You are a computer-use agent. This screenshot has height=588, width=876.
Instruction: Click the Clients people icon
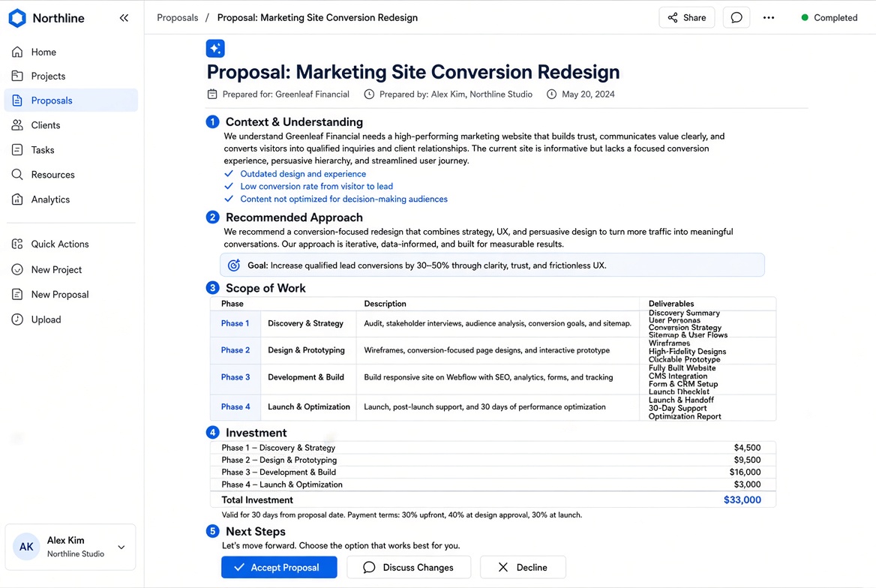point(17,124)
